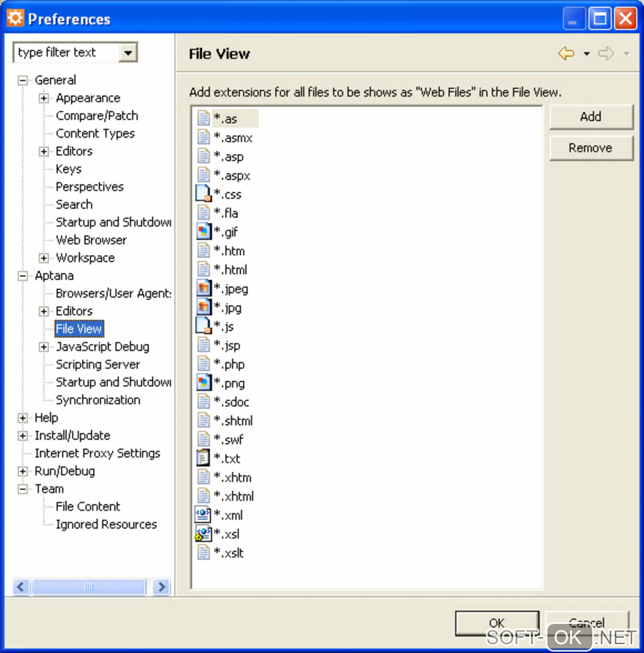This screenshot has height=653, width=644.
Task: Select Search under General
Action: pos(74,205)
